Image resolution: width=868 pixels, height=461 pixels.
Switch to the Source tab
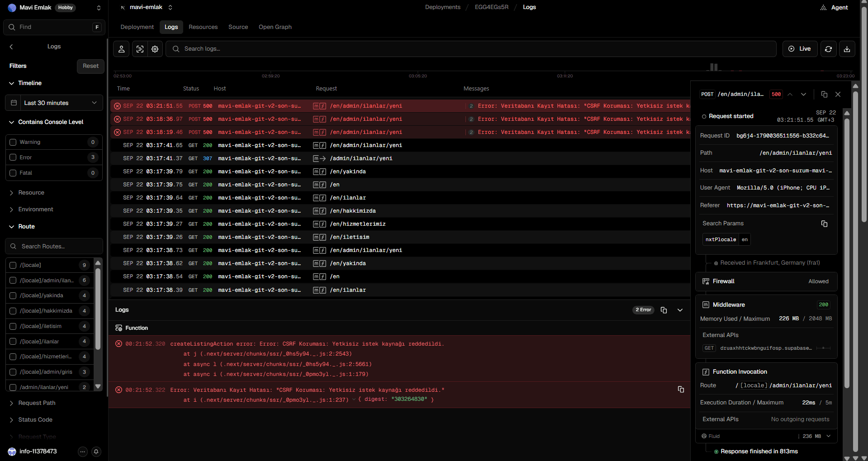tap(238, 27)
